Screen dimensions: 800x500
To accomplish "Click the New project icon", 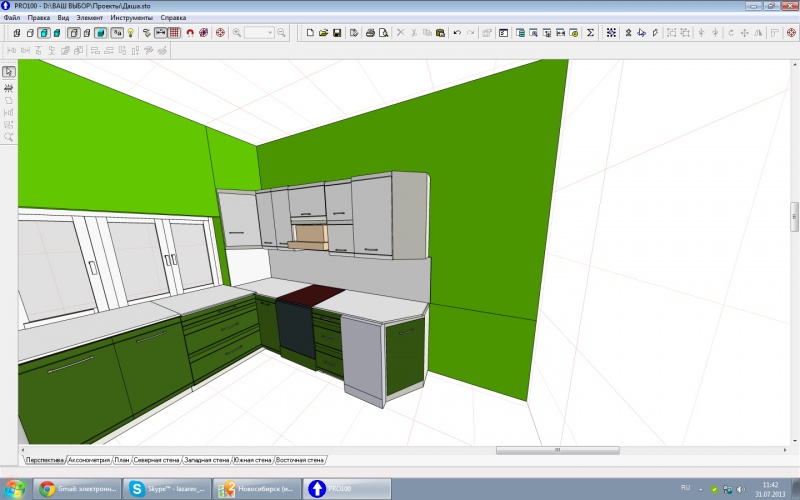I will (310, 33).
